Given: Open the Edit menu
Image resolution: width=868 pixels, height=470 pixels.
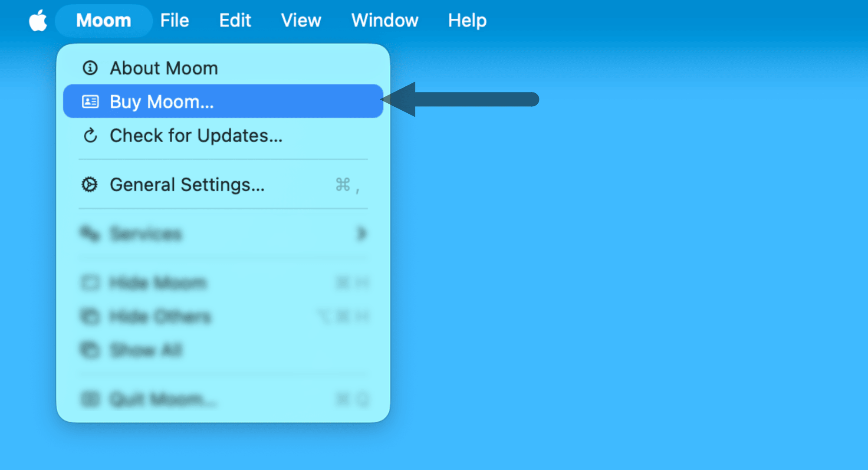Looking at the screenshot, I should (x=235, y=20).
